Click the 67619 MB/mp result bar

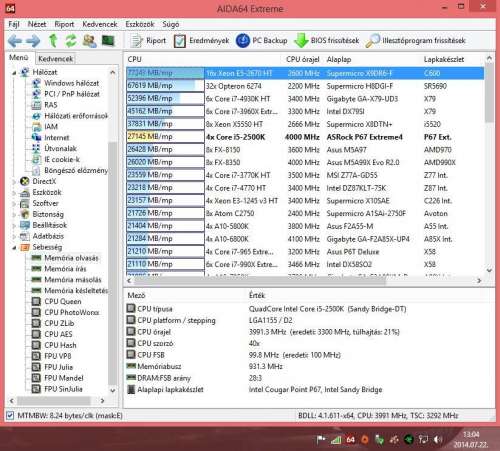165,86
